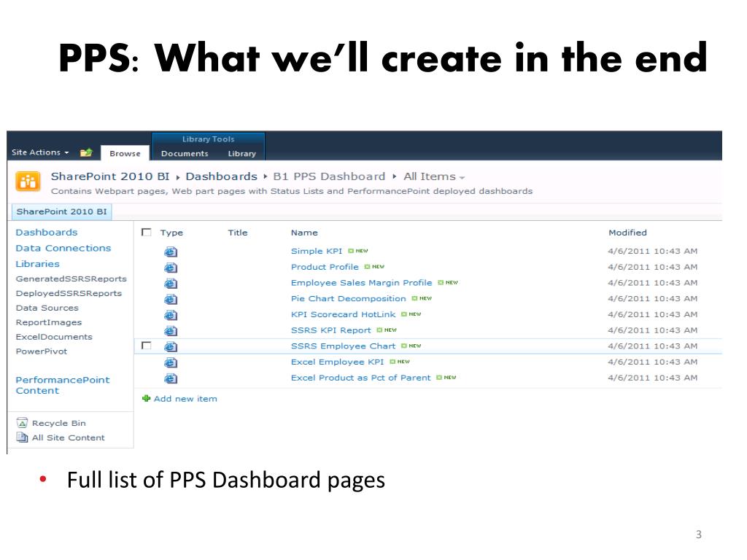Click the SharePoint site logo icon

[28, 182]
